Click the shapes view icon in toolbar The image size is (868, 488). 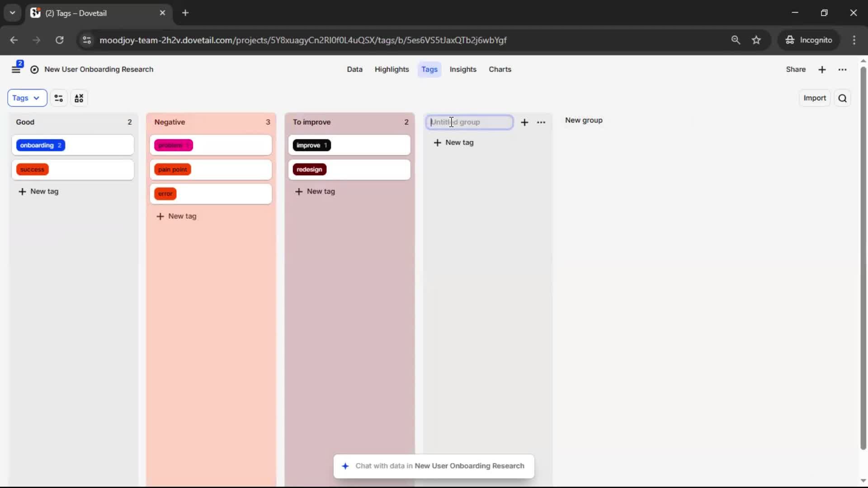pos(79,98)
